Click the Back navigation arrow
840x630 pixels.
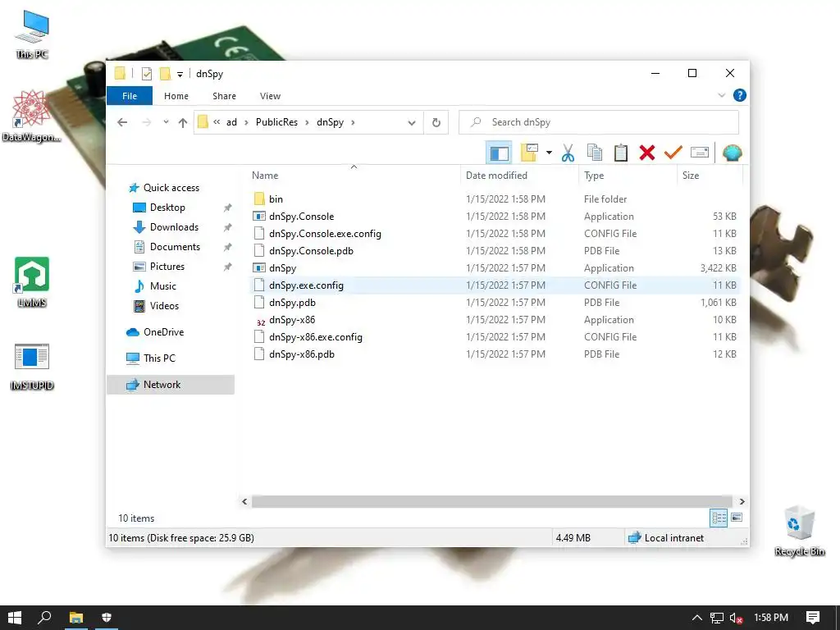122,123
